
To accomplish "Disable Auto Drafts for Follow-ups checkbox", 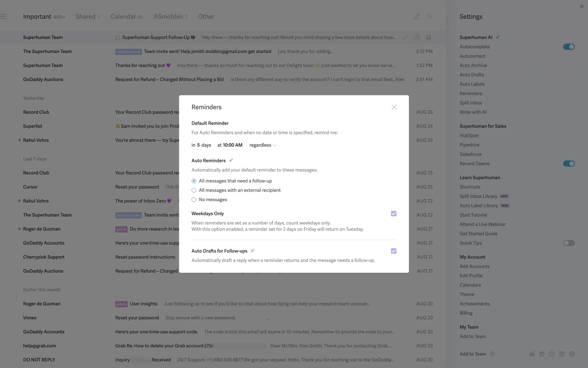I will pyautogui.click(x=394, y=251).
